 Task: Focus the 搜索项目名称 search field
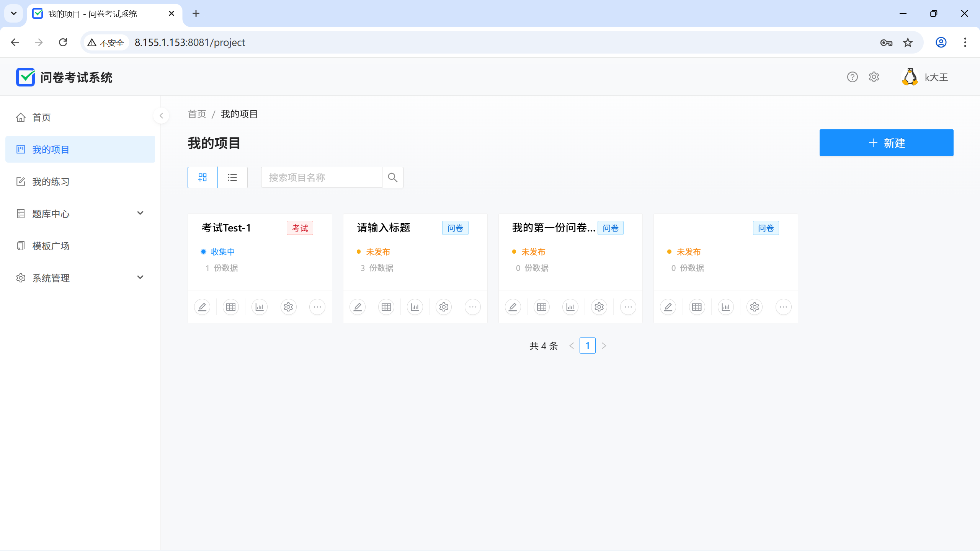(x=322, y=178)
